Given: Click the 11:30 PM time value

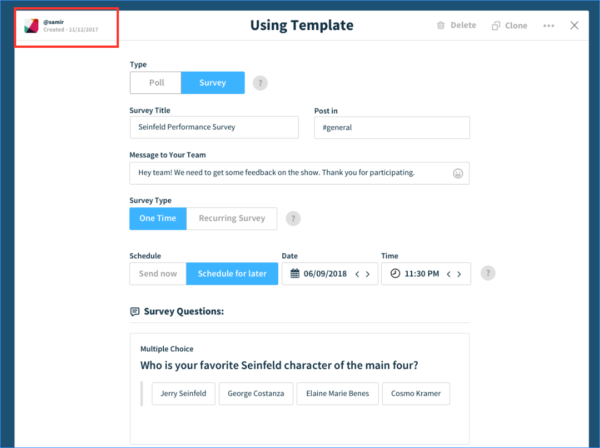Looking at the screenshot, I should click(422, 274).
